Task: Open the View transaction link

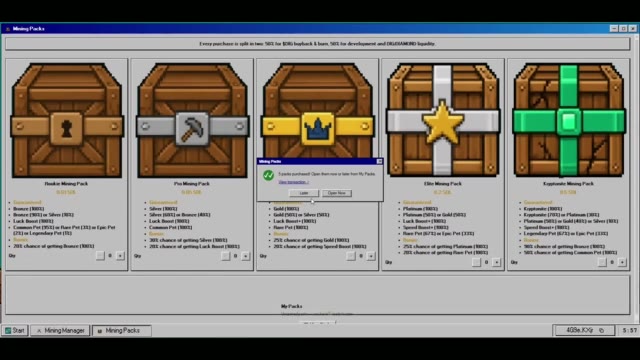Action: coord(293,182)
